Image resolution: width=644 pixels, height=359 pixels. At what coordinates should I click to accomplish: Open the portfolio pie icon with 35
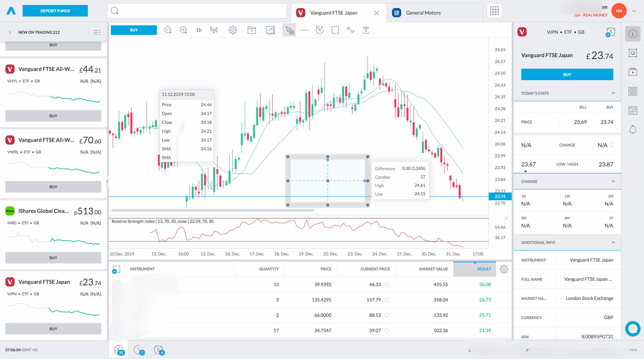point(119,350)
